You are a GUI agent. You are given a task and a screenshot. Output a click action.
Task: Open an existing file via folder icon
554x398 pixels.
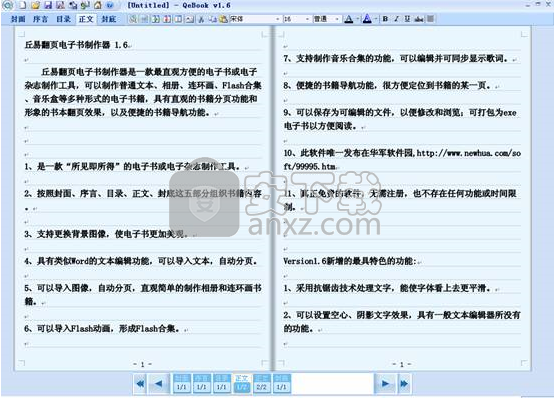35,5
